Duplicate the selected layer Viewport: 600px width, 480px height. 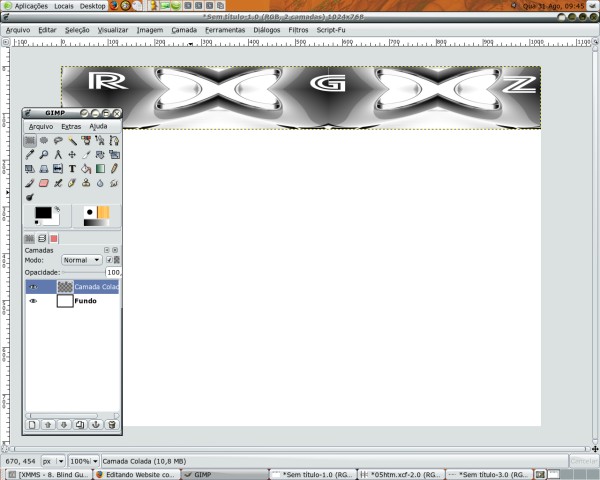pos(80,425)
